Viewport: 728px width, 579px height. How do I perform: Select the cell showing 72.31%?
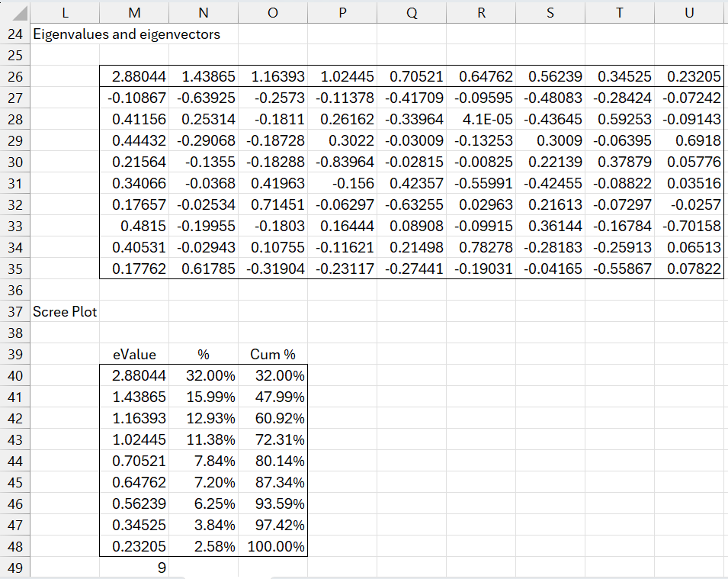pos(273,440)
